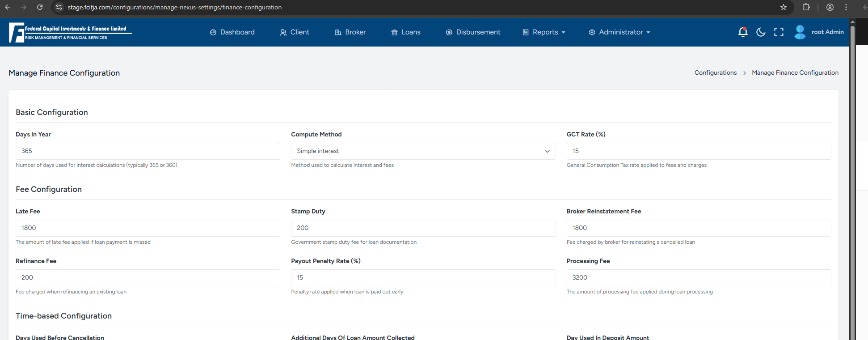This screenshot has height=340, width=868.
Task: Open the Loans menu item
Action: coord(406,32)
